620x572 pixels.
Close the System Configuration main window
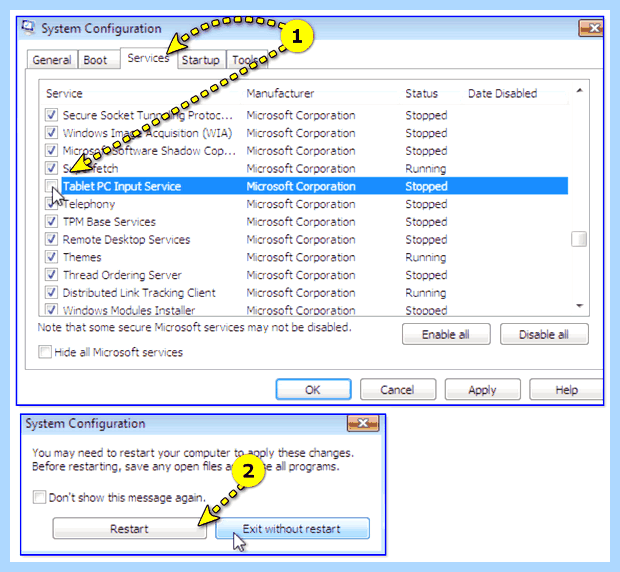point(591,28)
